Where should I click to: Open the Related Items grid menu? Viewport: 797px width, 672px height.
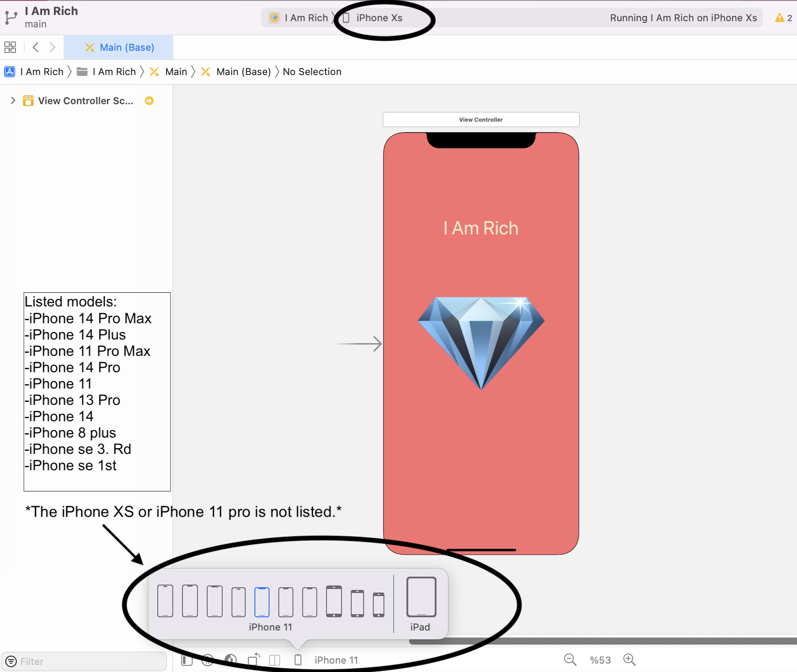pos(10,47)
